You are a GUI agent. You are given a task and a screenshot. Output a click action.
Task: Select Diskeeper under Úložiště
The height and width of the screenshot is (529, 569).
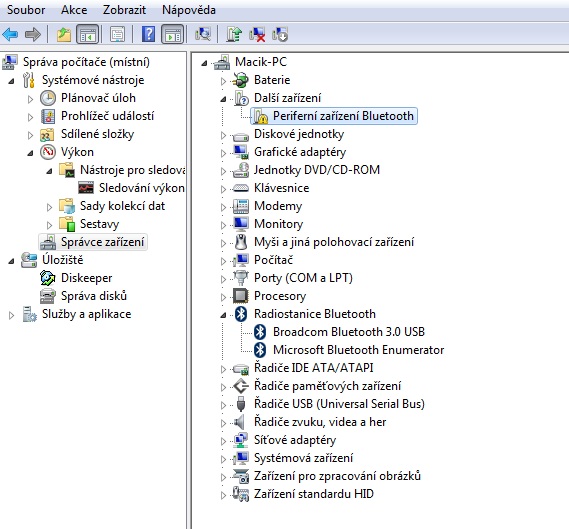click(86, 278)
